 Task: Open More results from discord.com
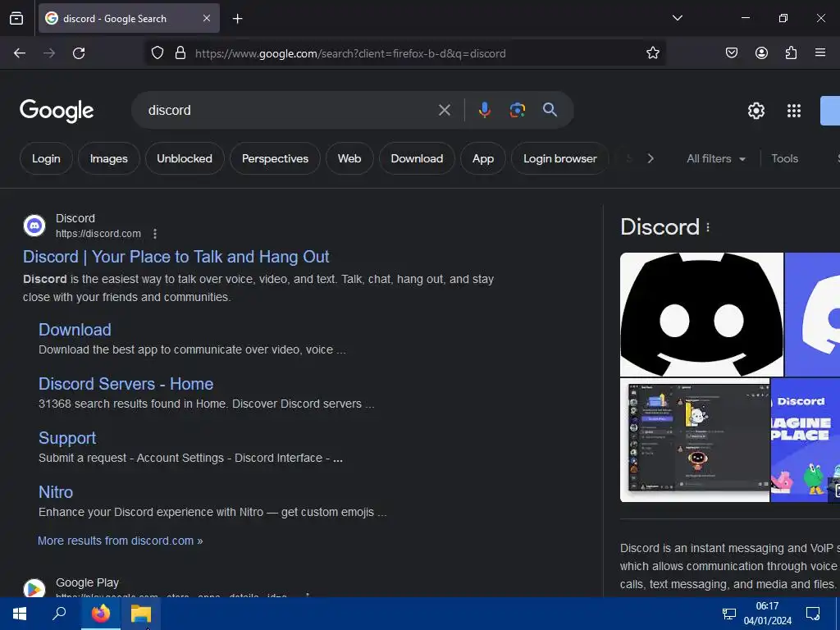pos(120,541)
